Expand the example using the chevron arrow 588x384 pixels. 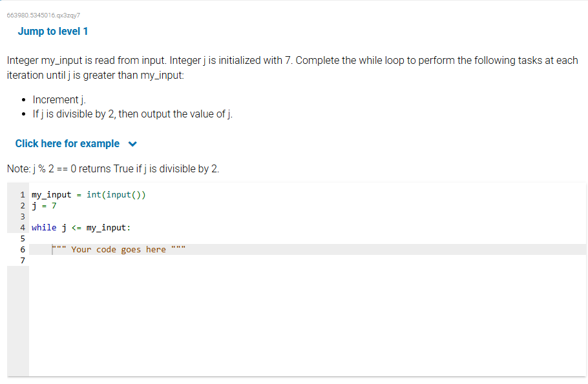[132, 143]
